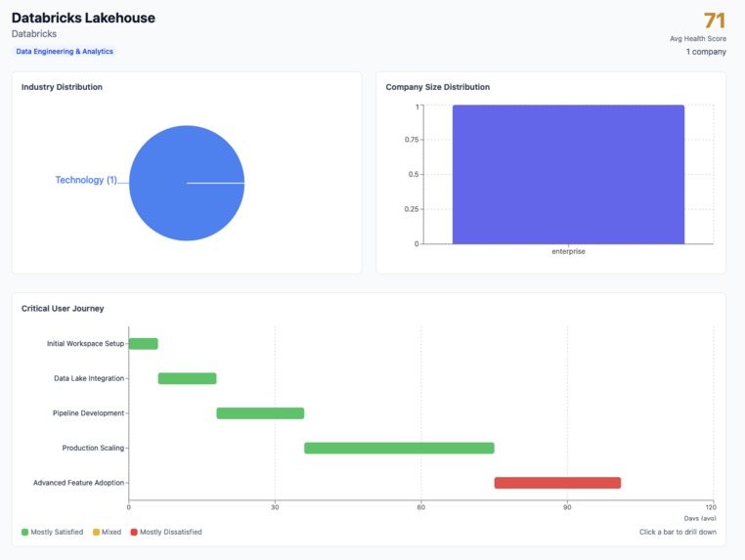
Task: Select the Pipeline Development journey bar
Action: tap(260, 413)
